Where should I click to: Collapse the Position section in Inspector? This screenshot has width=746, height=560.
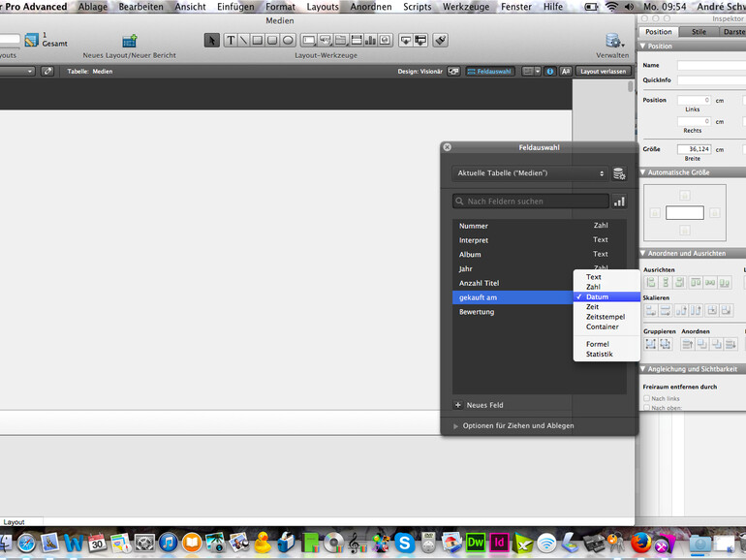pos(643,47)
